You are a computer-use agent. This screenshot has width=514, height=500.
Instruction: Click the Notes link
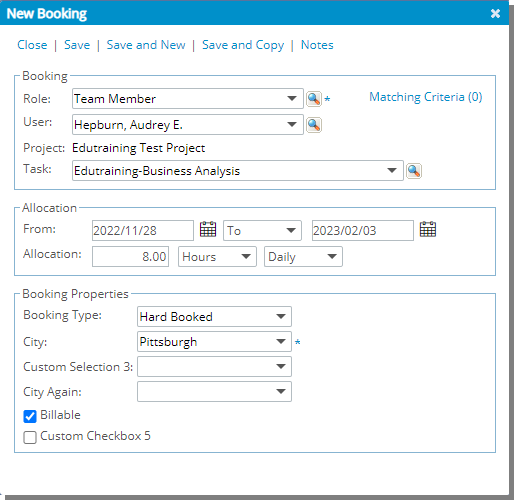(317, 45)
